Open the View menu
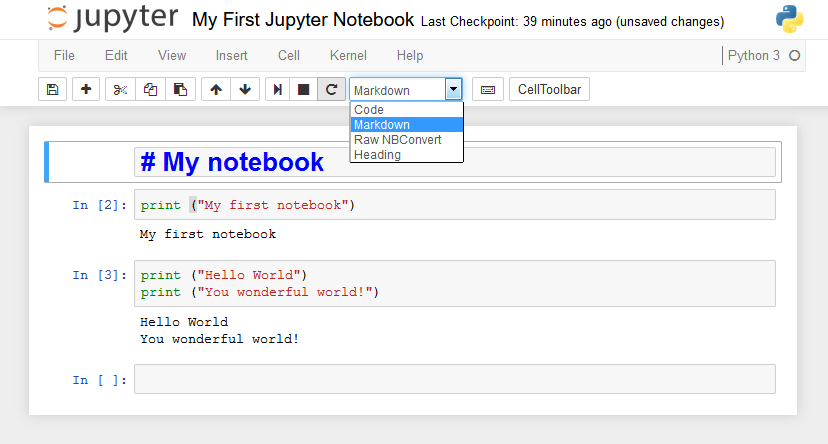The image size is (828, 444). (172, 55)
